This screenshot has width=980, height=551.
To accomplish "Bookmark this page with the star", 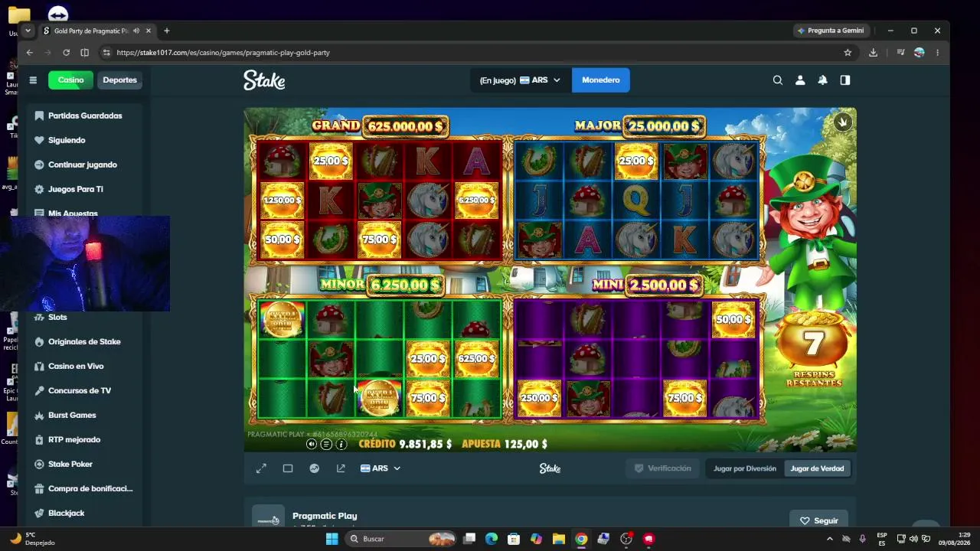I will [848, 53].
